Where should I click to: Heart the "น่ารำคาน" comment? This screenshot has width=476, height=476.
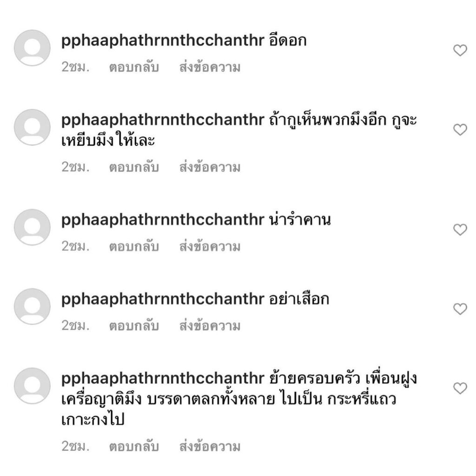click(x=460, y=230)
